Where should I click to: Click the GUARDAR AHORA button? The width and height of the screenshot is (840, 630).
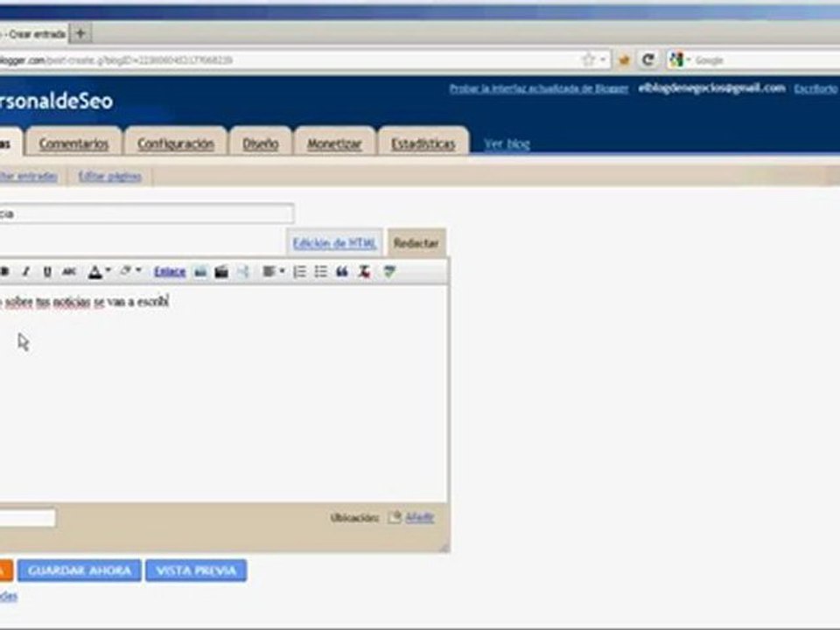(x=80, y=570)
